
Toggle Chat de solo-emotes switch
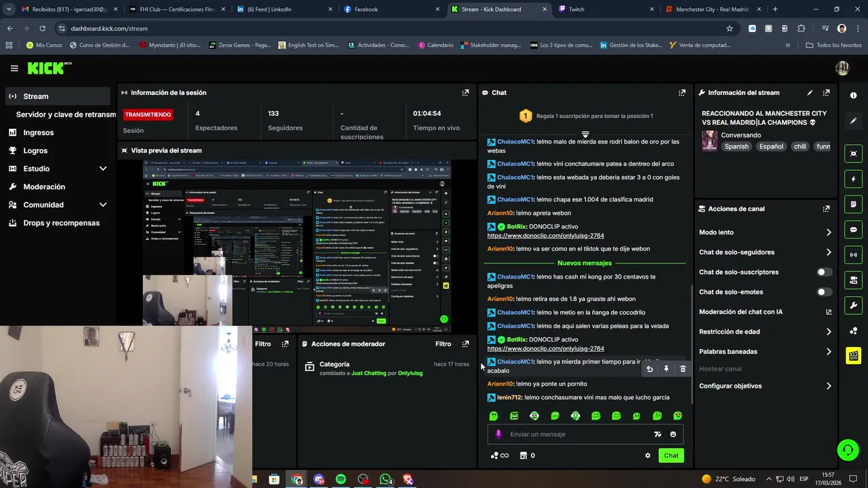pos(824,292)
